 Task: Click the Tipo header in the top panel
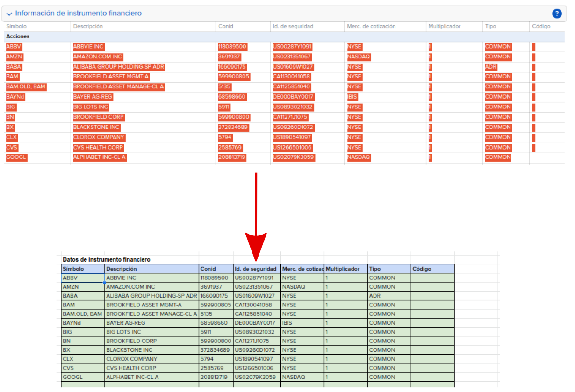pos(490,26)
